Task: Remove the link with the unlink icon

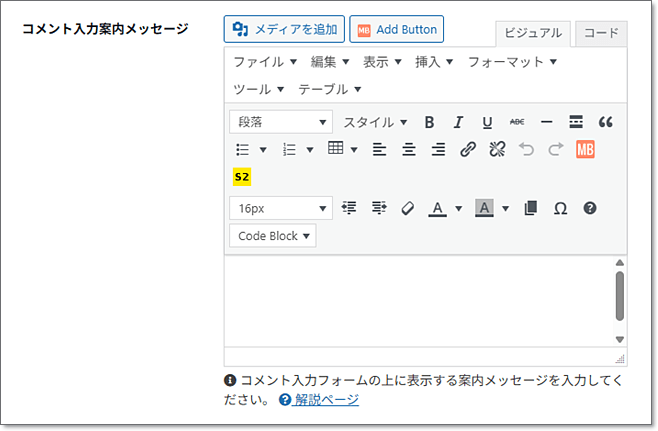Action: [x=497, y=149]
